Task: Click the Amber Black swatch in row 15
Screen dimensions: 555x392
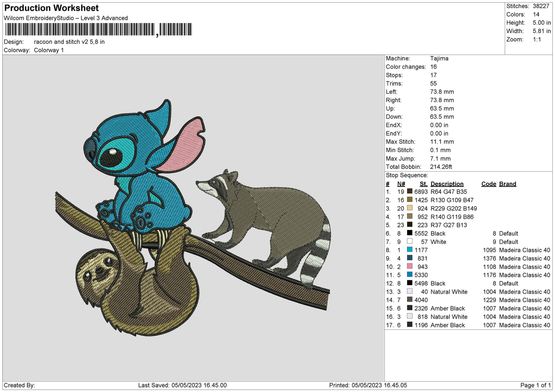Action: click(409, 308)
